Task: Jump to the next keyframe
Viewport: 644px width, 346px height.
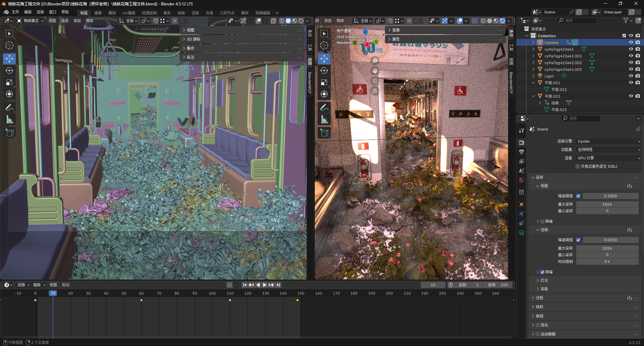Action: [x=271, y=285]
